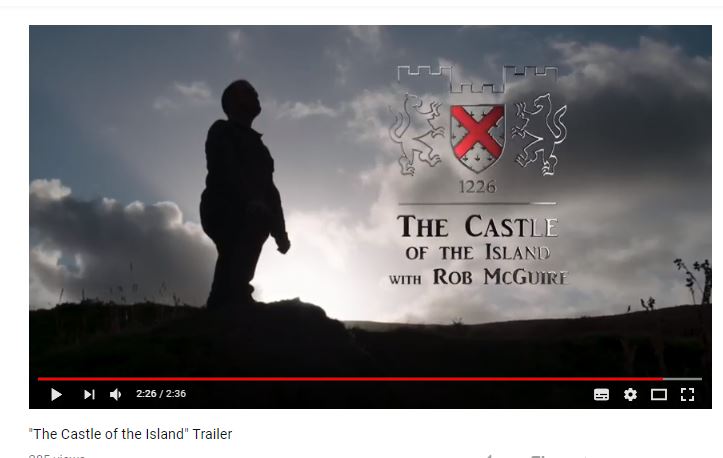Click the "with Rob McGuire" overlay text

click(x=478, y=277)
